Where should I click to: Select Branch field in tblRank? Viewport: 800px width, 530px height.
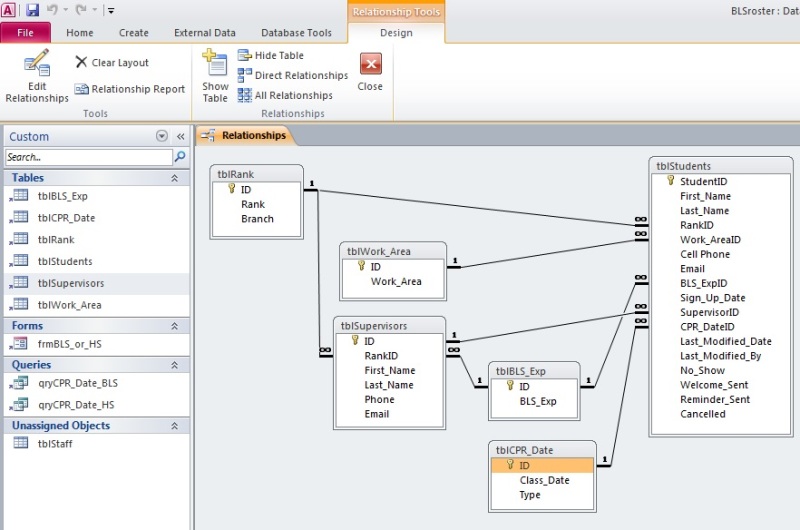point(257,219)
